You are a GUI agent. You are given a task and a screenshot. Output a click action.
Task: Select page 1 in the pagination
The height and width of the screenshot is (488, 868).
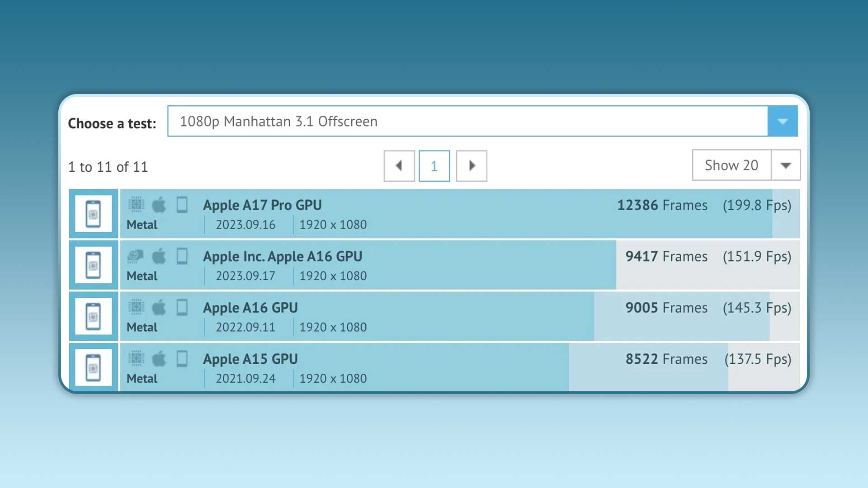click(x=434, y=166)
